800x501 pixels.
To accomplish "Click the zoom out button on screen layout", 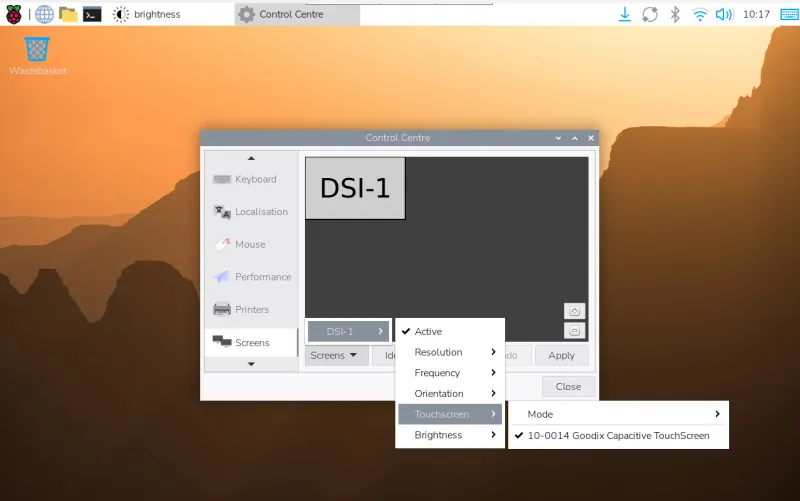I will 574,330.
